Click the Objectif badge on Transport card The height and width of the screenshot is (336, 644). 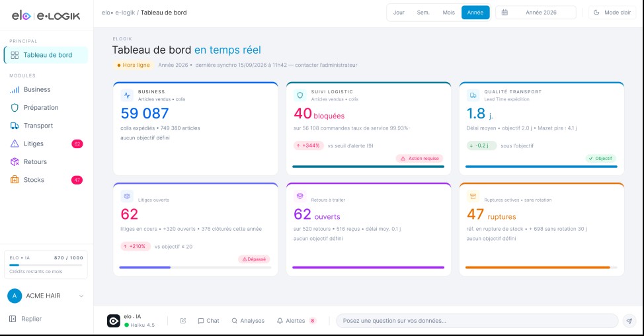point(600,159)
